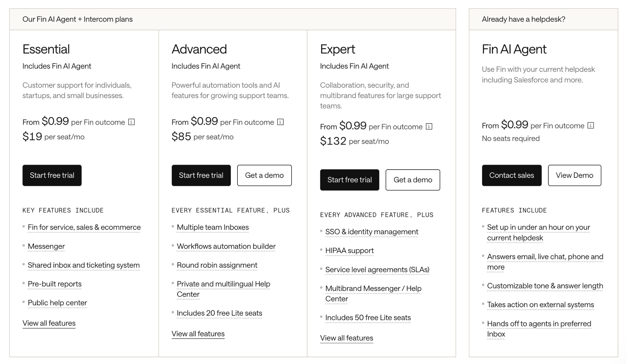626x364 pixels.
Task: View all features of Expert plan
Action: tap(347, 338)
